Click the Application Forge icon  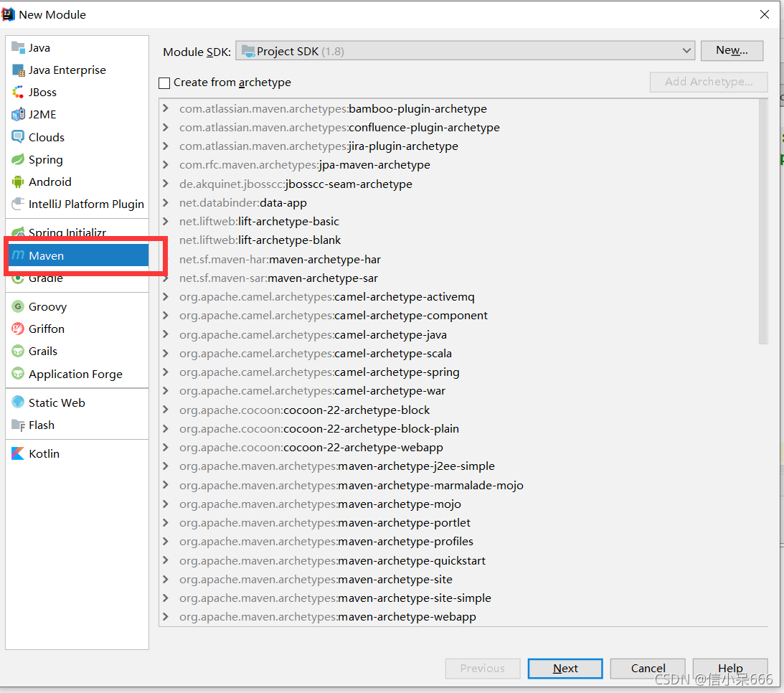click(18, 374)
